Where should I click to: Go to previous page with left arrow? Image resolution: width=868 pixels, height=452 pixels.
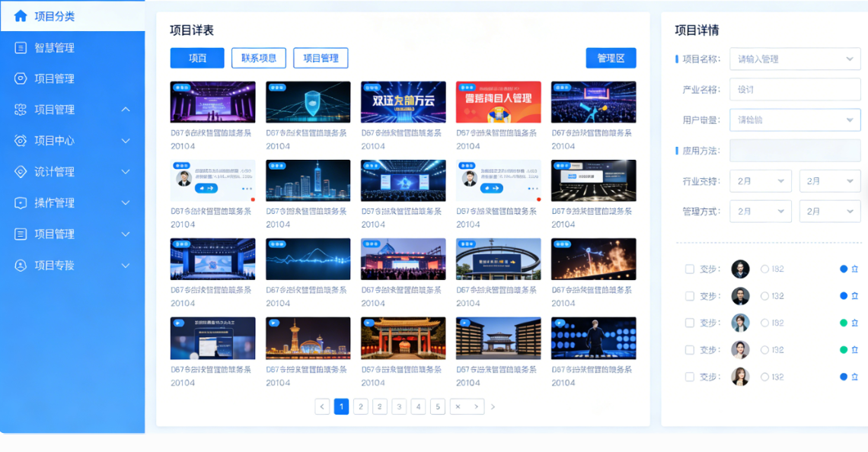[x=322, y=406]
